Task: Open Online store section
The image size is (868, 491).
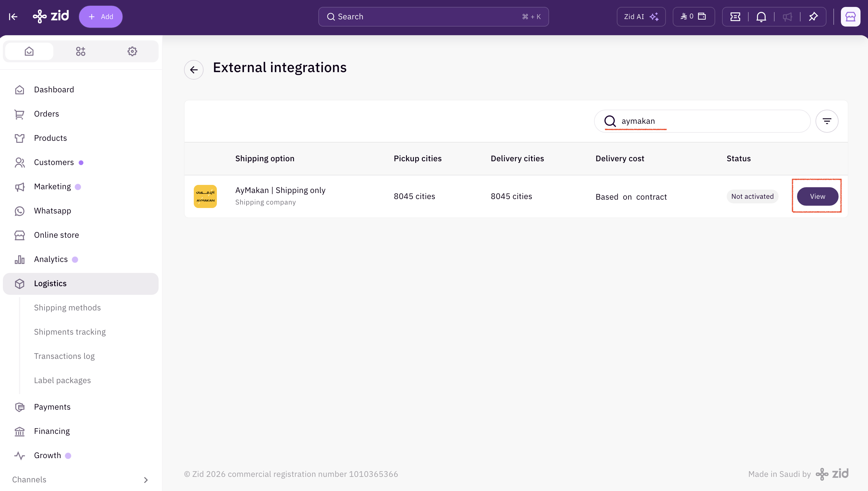Action: (80, 235)
